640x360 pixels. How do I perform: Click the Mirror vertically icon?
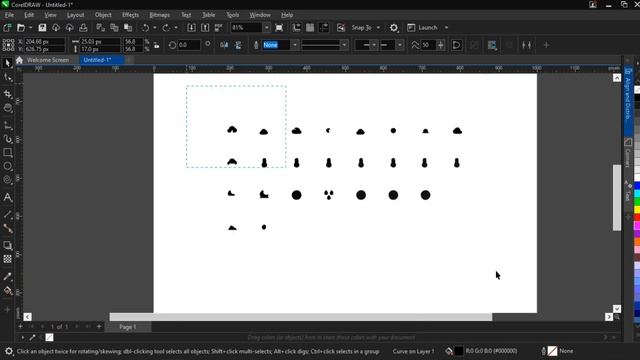[x=238, y=45]
